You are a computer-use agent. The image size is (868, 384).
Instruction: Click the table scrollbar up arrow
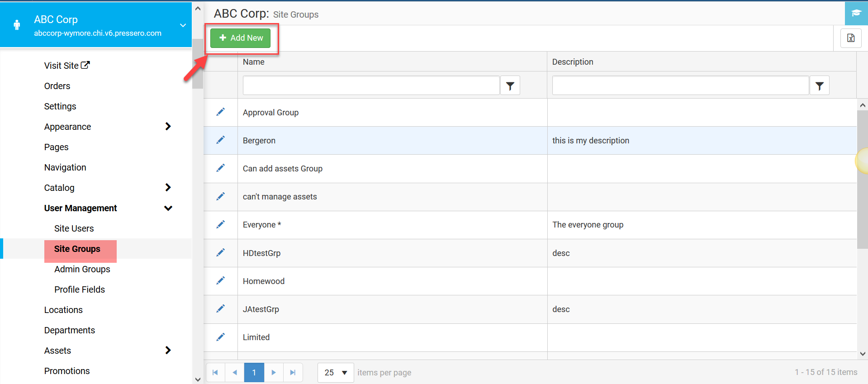click(x=863, y=105)
